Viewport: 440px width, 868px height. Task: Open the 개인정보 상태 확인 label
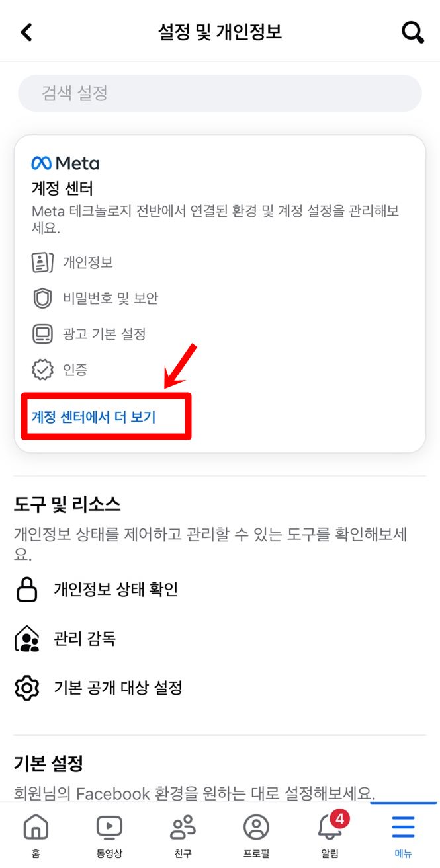[x=116, y=589]
